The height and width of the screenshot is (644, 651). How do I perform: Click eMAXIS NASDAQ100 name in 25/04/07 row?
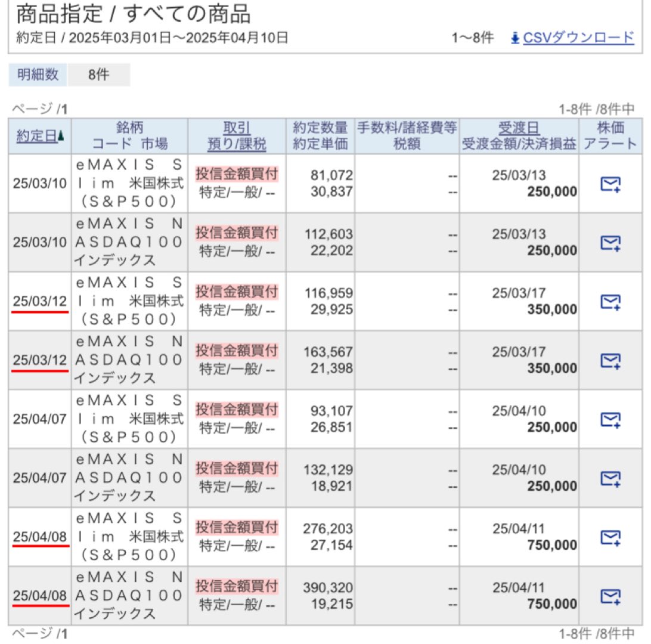[x=129, y=478]
